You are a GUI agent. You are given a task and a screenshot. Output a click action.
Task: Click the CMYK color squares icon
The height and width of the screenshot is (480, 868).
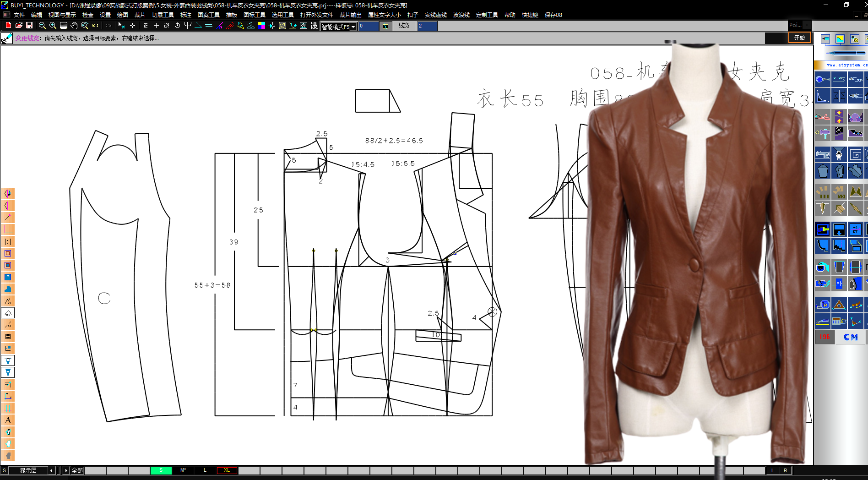click(x=261, y=26)
